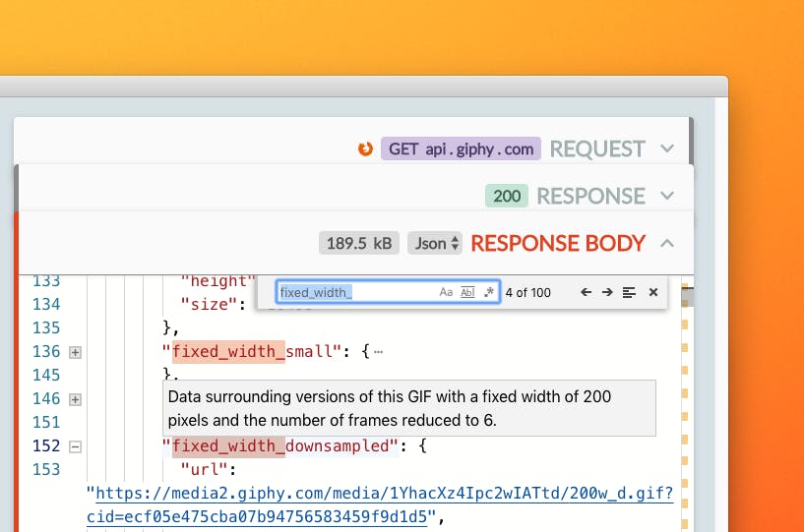Image resolution: width=804 pixels, height=532 pixels.
Task: Click line number 145 in gutter
Action: click(46, 376)
